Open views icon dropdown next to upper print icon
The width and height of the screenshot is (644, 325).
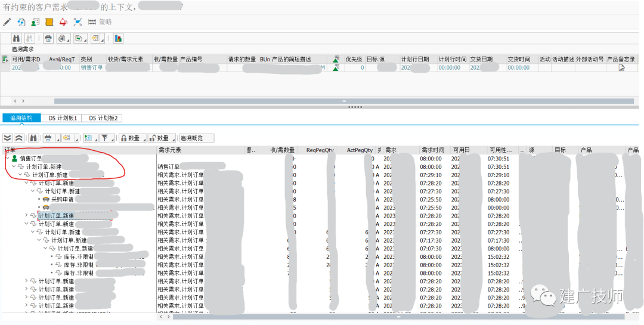click(x=63, y=38)
